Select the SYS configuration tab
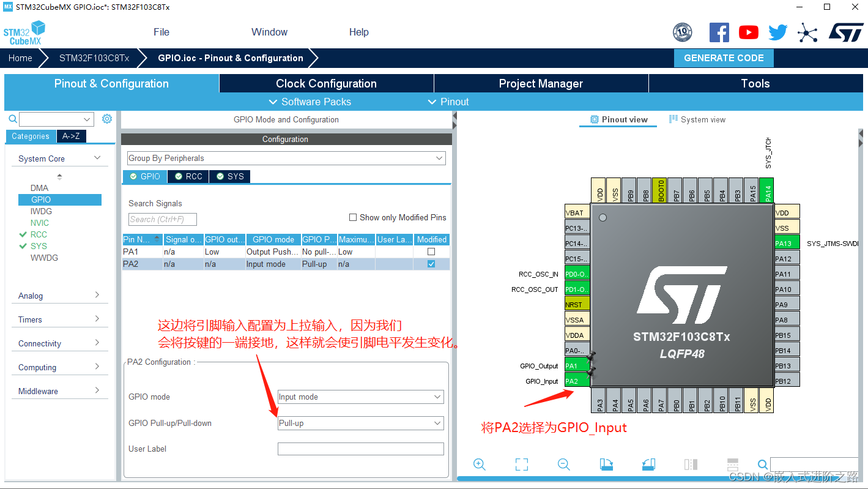 pos(229,176)
